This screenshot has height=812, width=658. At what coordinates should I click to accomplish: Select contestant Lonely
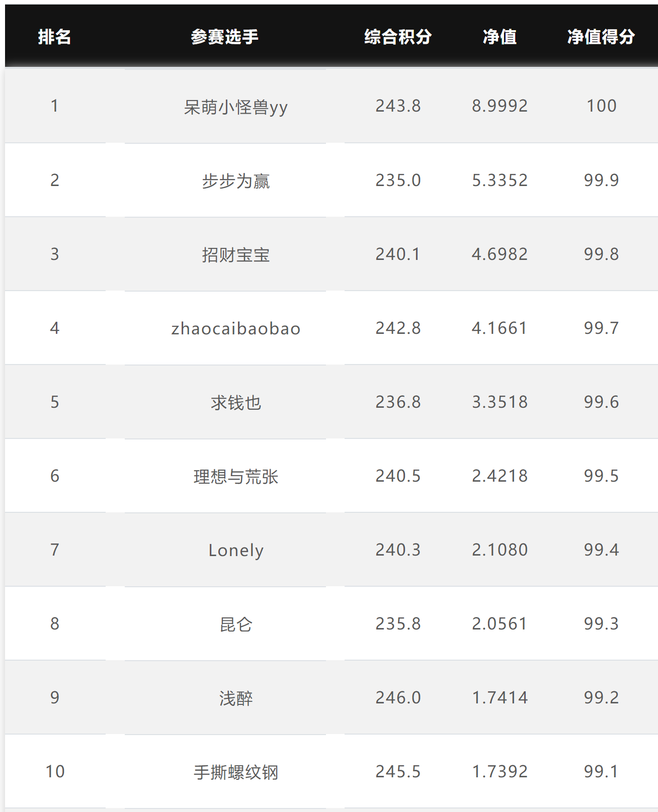[x=235, y=551]
